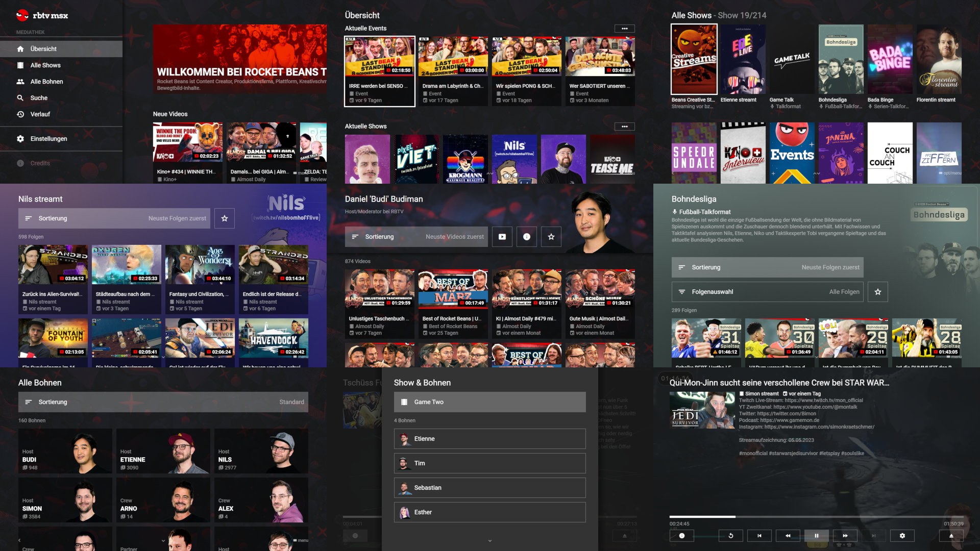Select Esther in Show & Bohnen list

(490, 512)
